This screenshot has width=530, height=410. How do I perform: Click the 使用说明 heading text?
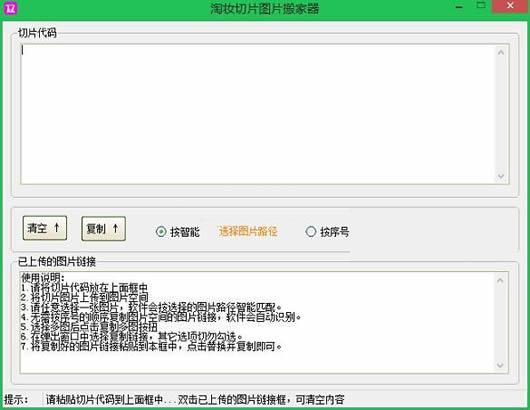[x=43, y=278]
